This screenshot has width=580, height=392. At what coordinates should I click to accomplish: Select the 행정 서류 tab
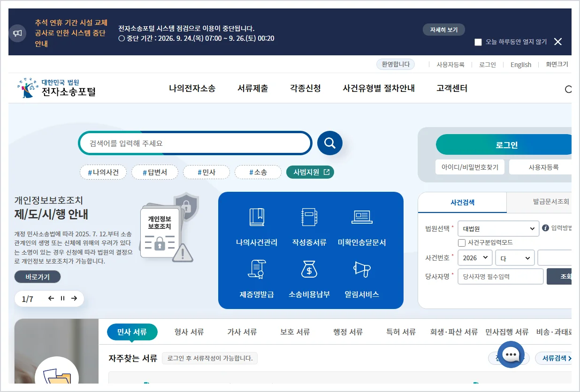(x=348, y=332)
